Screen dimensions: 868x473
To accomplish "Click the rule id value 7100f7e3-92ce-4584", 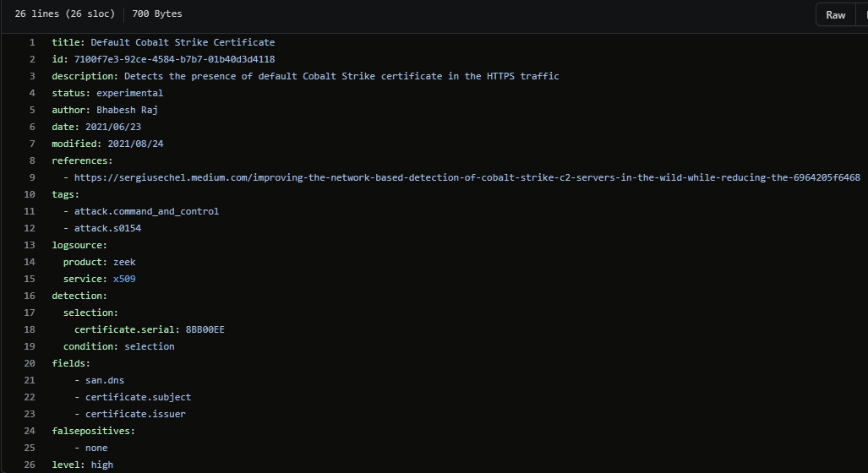I will [x=174, y=59].
